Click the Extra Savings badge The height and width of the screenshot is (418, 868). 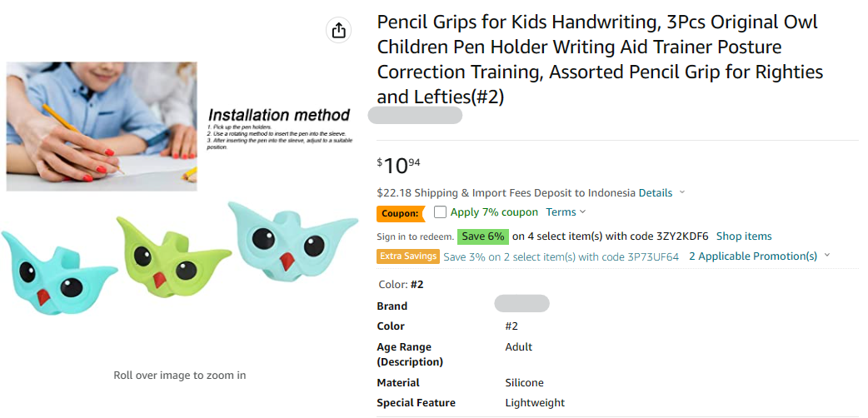tap(408, 256)
